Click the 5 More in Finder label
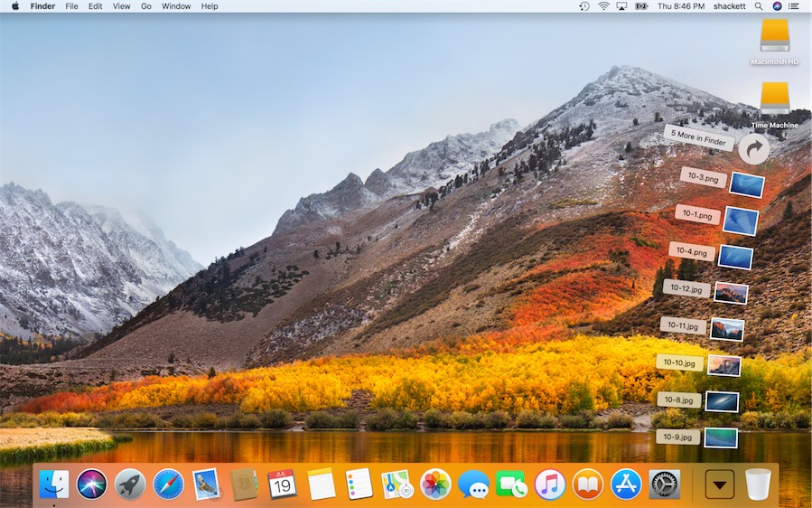This screenshot has height=508, width=812. point(698,138)
